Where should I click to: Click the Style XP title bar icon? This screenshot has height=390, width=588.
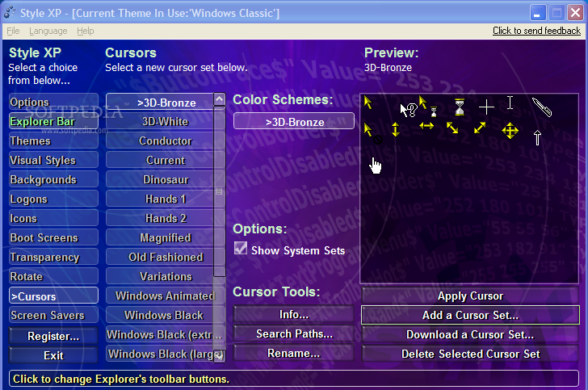click(x=10, y=12)
